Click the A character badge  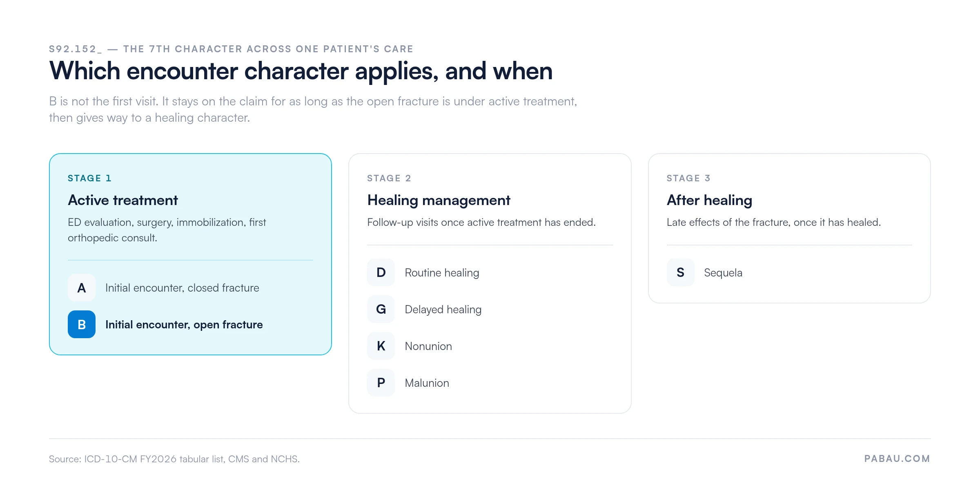point(82,288)
